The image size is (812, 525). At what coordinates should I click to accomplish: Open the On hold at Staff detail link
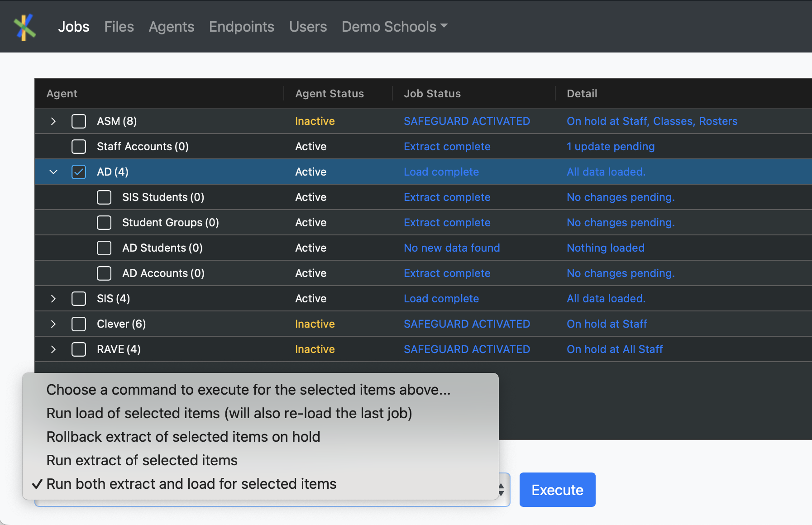point(607,324)
